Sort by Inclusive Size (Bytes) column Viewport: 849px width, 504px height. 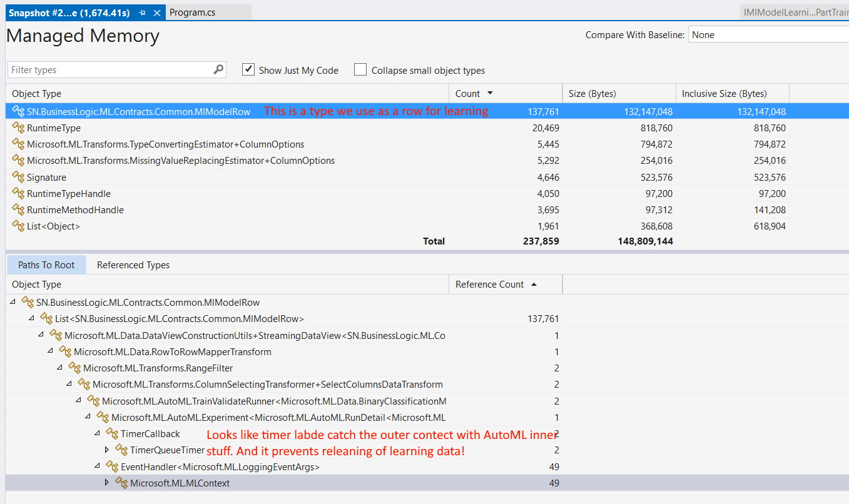(x=733, y=94)
